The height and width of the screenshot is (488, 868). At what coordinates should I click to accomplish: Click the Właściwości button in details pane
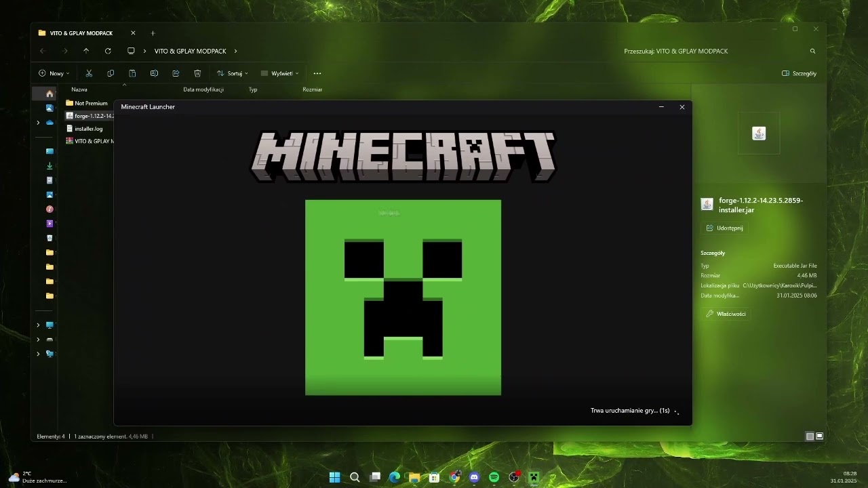click(x=726, y=314)
